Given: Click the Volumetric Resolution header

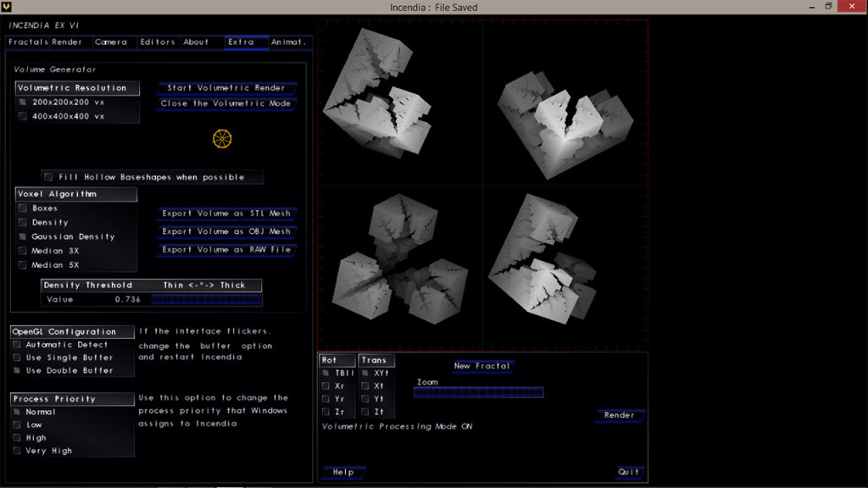Looking at the screenshot, I should [77, 88].
